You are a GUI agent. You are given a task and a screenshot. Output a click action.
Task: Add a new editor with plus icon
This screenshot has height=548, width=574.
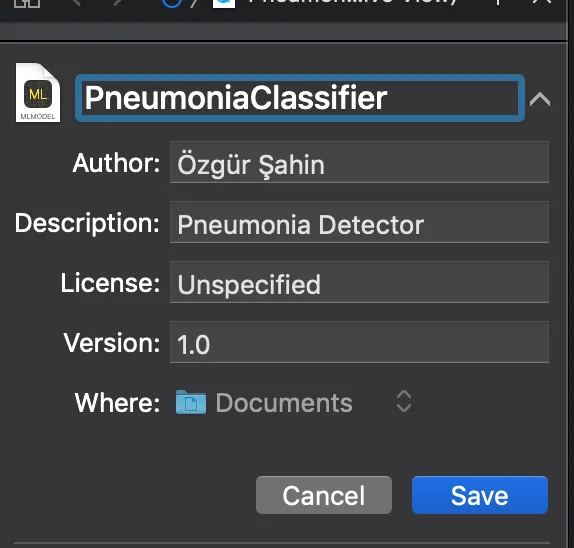coord(498,3)
